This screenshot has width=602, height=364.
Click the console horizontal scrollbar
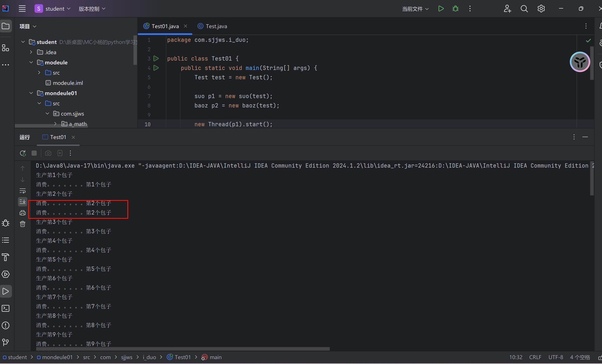coord(183,349)
